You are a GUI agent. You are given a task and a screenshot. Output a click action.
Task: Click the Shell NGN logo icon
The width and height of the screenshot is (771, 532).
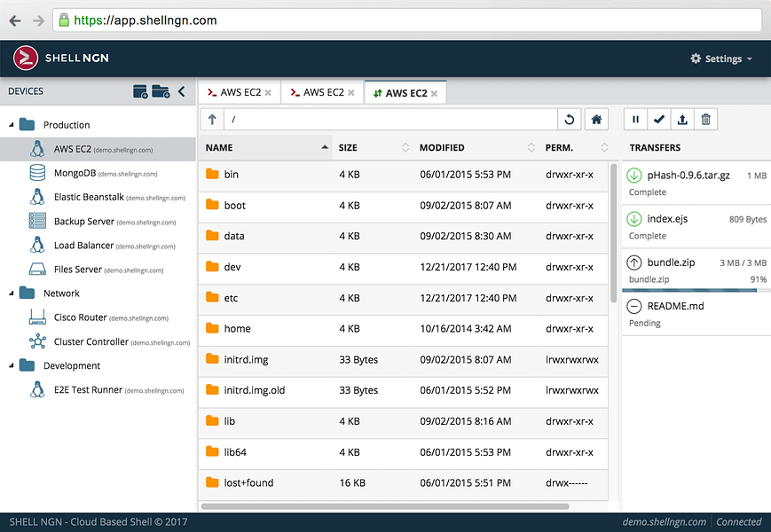pos(26,58)
